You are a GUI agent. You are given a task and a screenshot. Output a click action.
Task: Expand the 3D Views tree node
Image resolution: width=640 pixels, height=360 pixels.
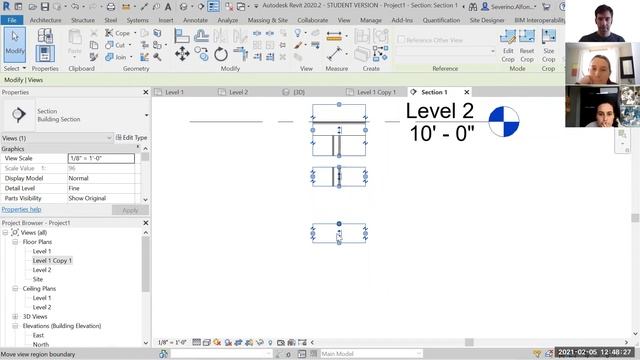tap(15, 317)
